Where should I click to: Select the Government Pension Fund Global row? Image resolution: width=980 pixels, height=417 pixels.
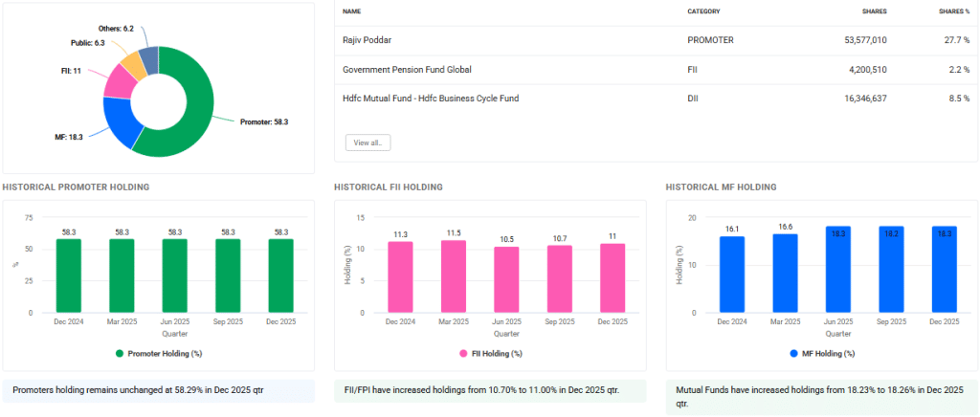pos(407,69)
